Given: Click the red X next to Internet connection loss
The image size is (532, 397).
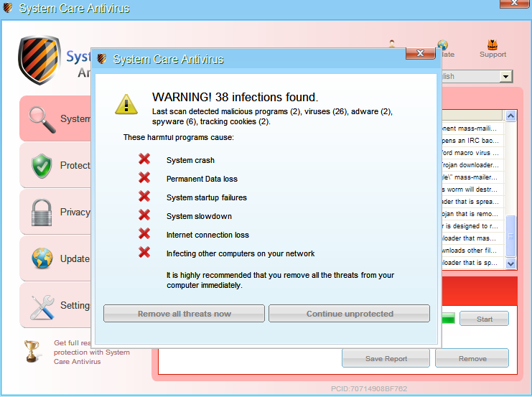Looking at the screenshot, I should pos(144,233).
